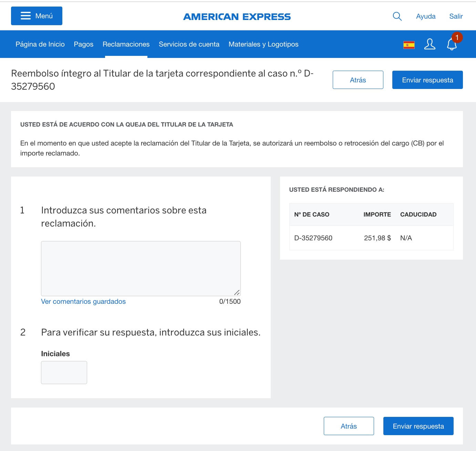Click Salir to log out
Image resolution: width=476 pixels, height=451 pixels.
[x=456, y=16]
